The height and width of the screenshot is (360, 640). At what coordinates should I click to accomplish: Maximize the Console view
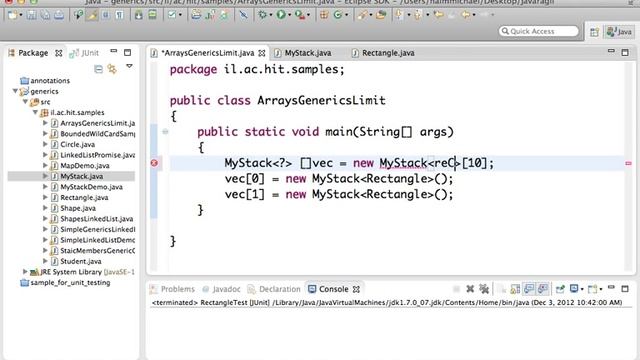(x=625, y=289)
